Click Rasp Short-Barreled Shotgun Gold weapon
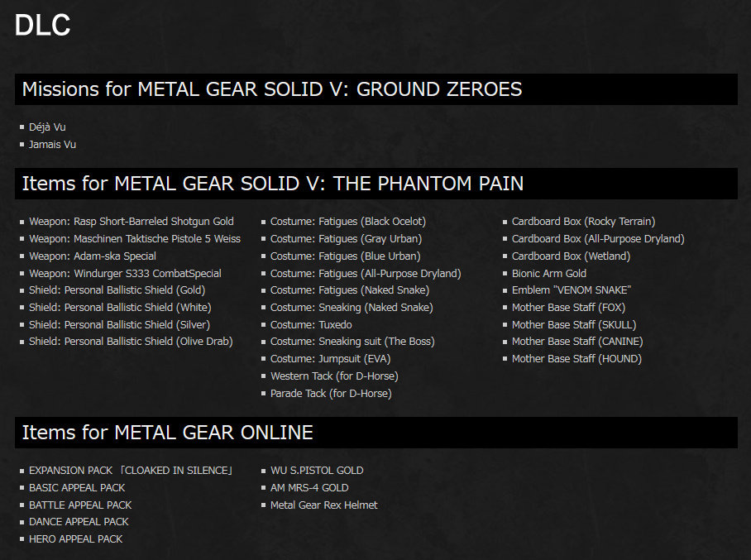 pos(131,222)
